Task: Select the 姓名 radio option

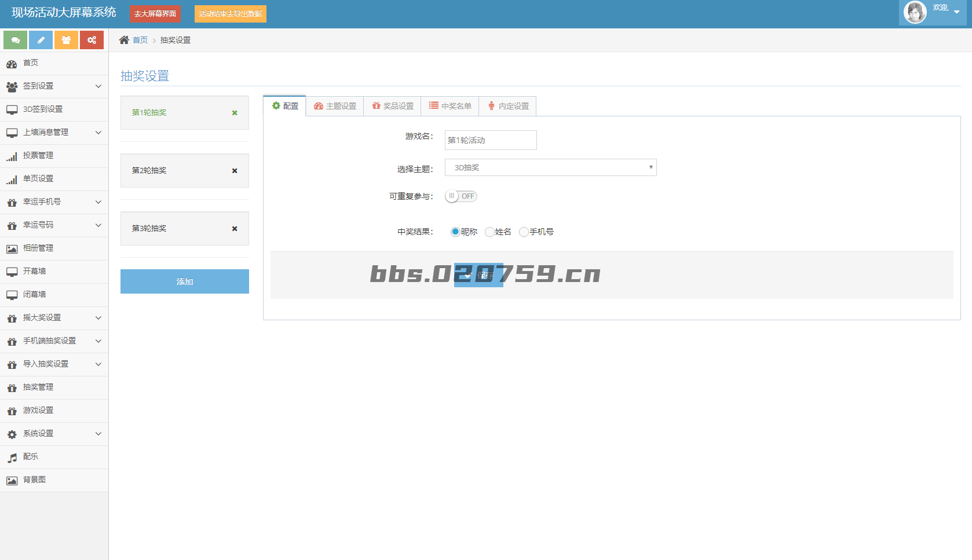Action: point(489,232)
